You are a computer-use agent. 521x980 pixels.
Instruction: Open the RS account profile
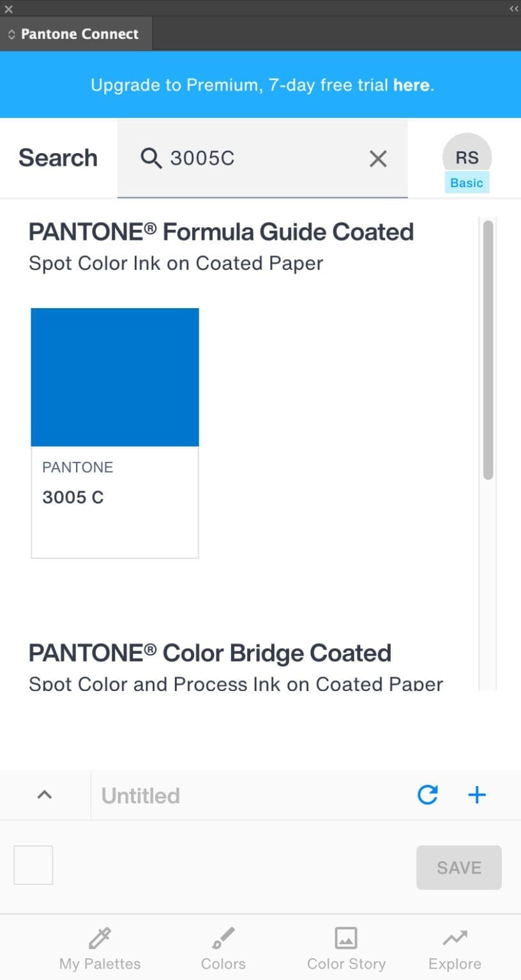(467, 156)
